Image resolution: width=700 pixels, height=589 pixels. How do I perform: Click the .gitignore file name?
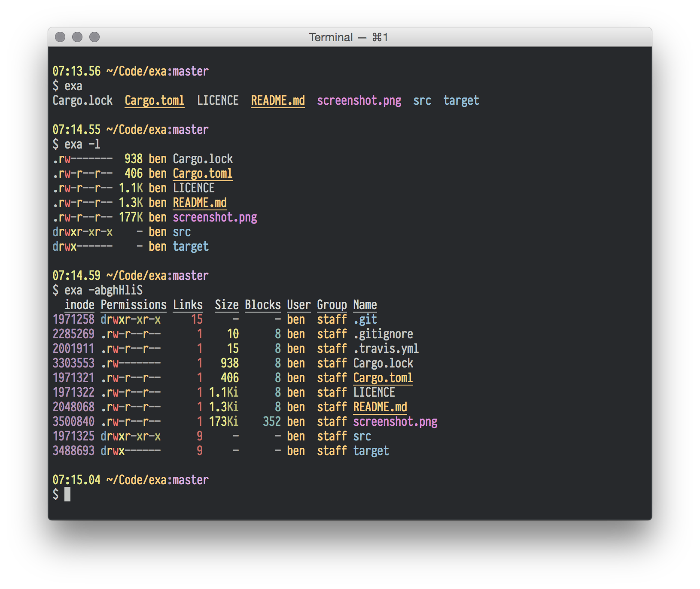pos(383,334)
